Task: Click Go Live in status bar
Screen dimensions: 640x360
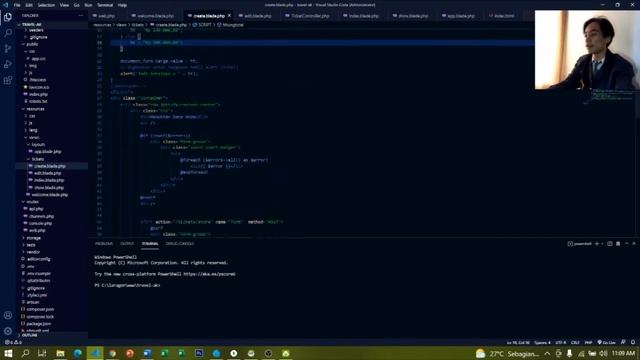Action: 606,342
